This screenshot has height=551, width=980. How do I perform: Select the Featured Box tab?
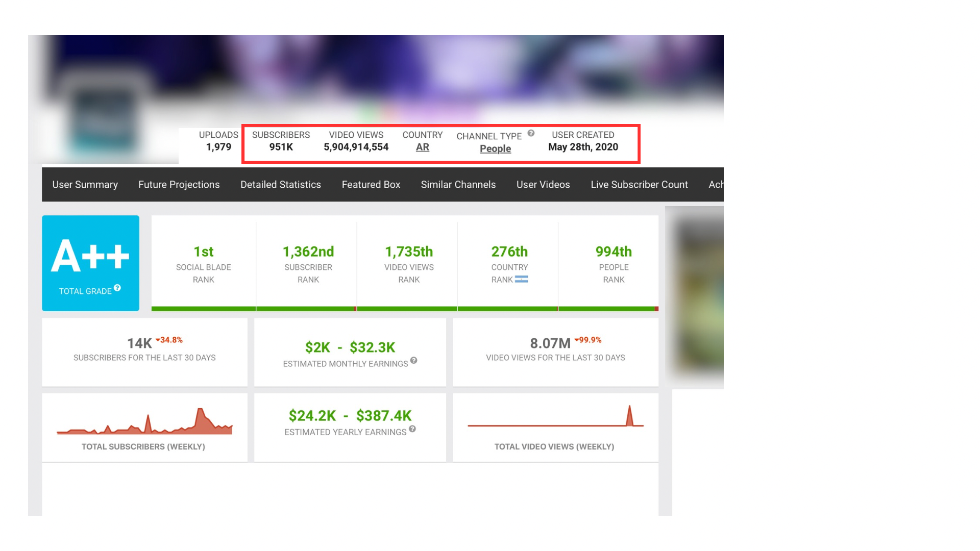(x=371, y=185)
